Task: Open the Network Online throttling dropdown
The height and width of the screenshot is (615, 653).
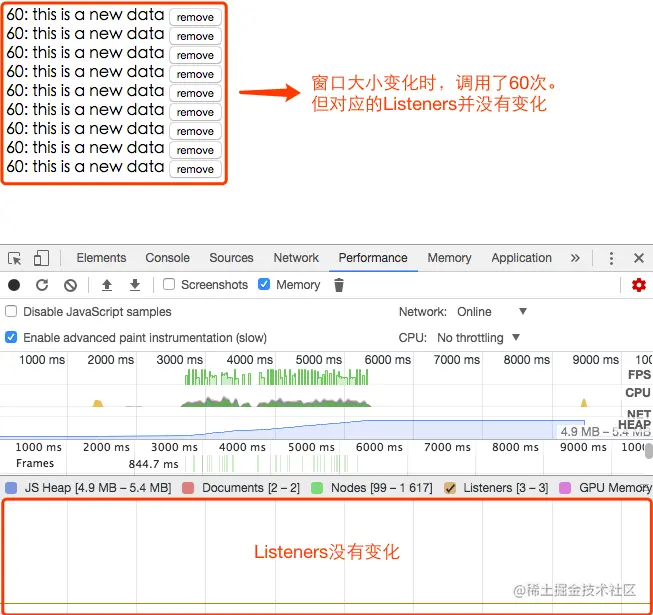Action: (x=492, y=311)
